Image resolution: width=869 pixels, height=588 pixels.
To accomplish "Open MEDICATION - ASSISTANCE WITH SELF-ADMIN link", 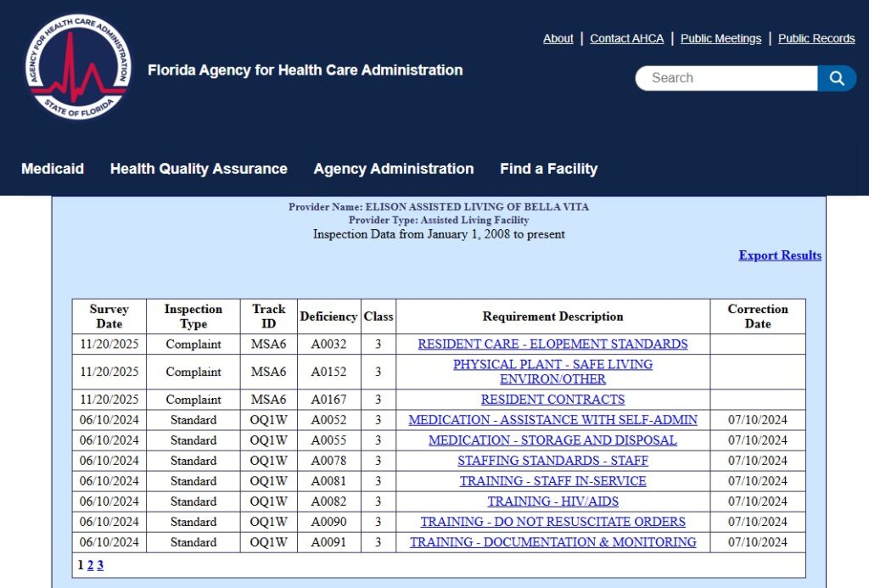I will 552,419.
